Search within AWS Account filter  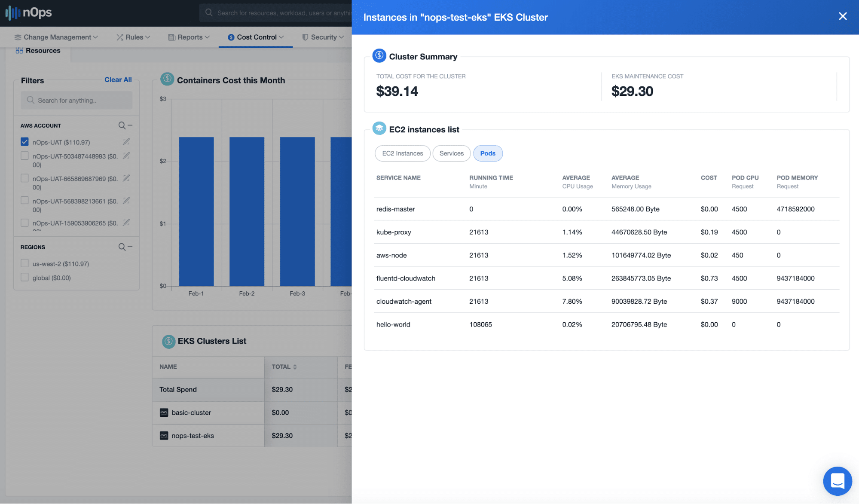(x=122, y=125)
